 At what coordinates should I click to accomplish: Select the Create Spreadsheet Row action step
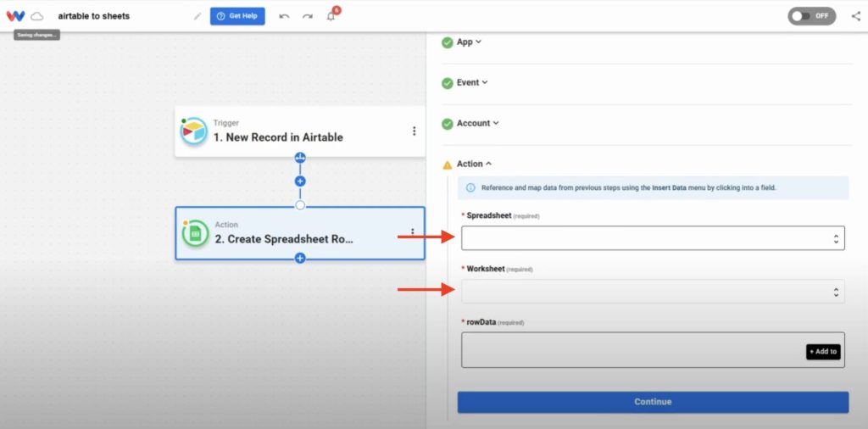tap(300, 233)
